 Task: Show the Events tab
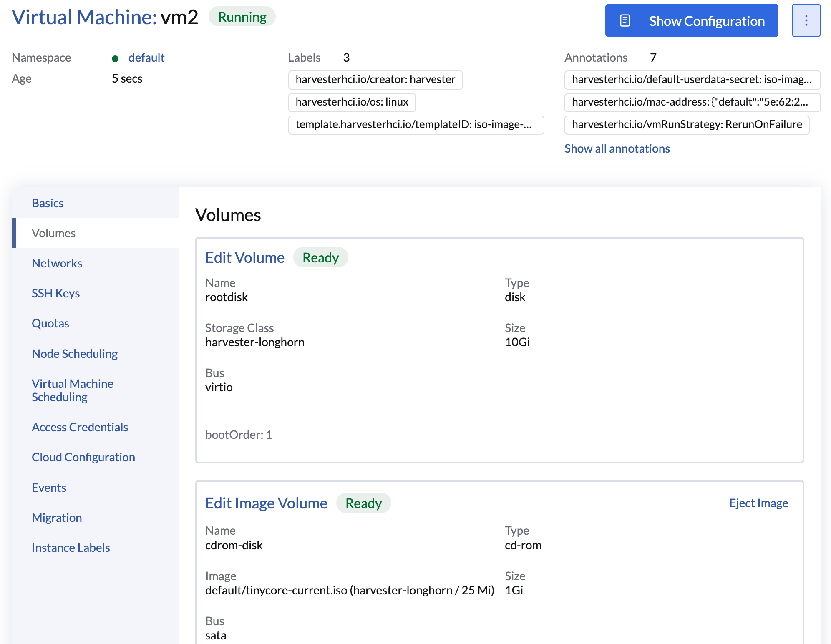[49, 488]
